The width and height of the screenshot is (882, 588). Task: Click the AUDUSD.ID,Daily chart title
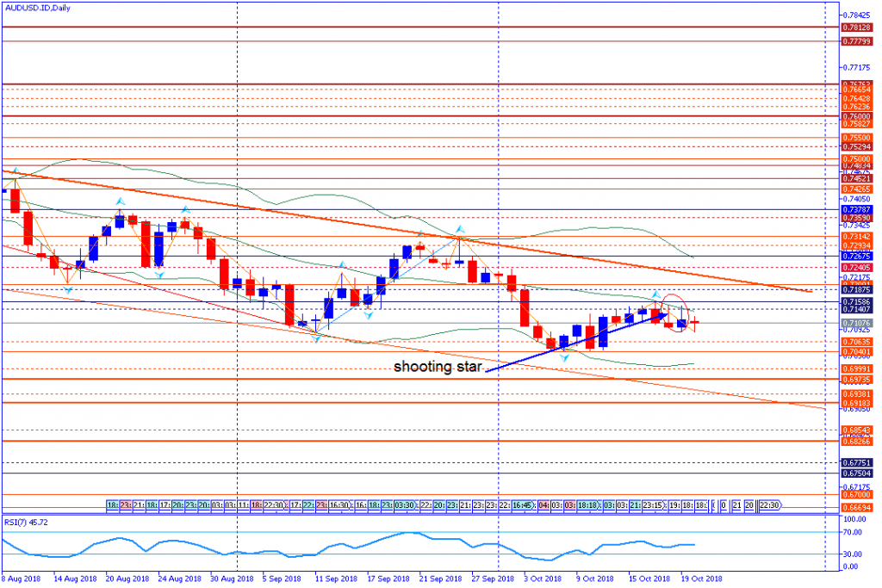point(38,8)
